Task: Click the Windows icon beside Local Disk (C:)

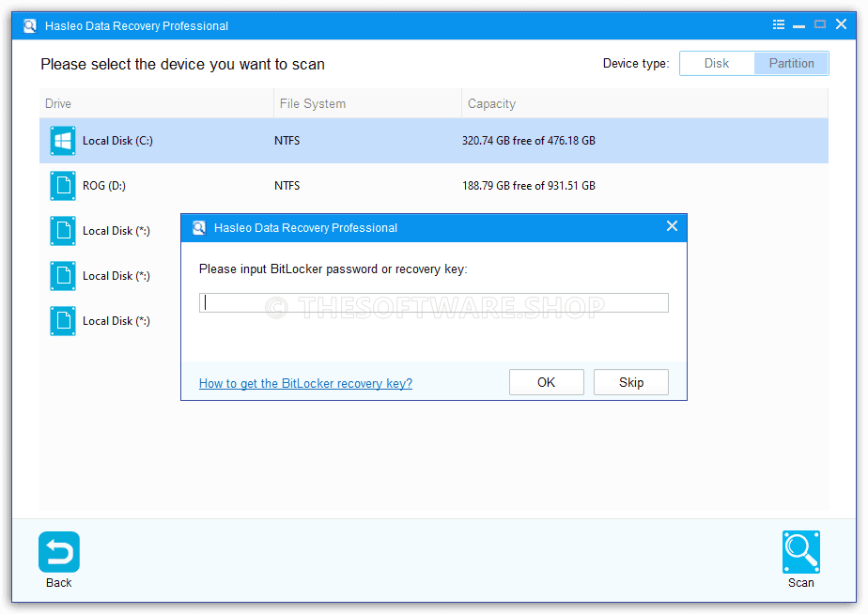Action: (63, 141)
